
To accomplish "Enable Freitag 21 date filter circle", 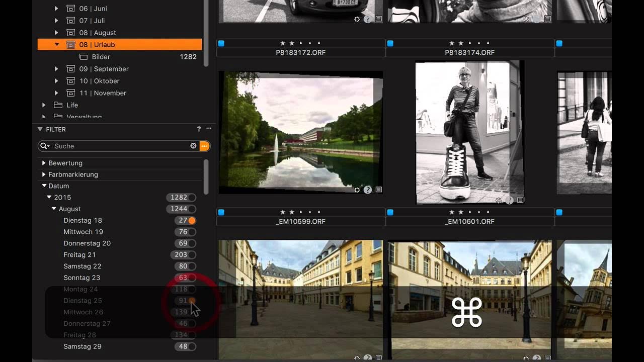I will 192,255.
